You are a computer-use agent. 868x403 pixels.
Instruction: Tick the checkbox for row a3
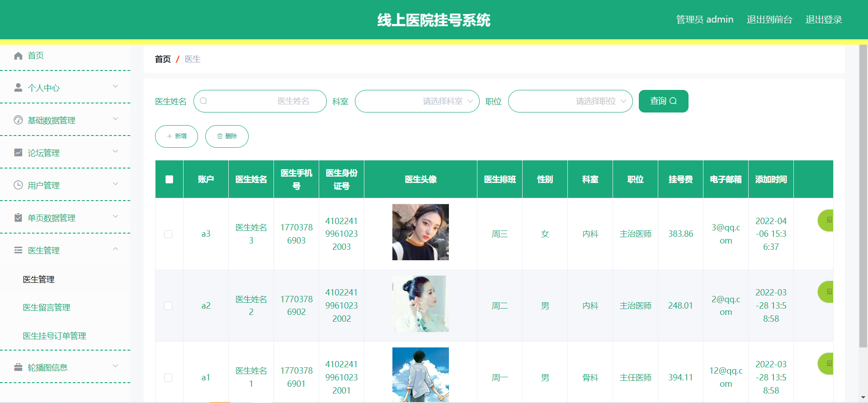coord(168,234)
